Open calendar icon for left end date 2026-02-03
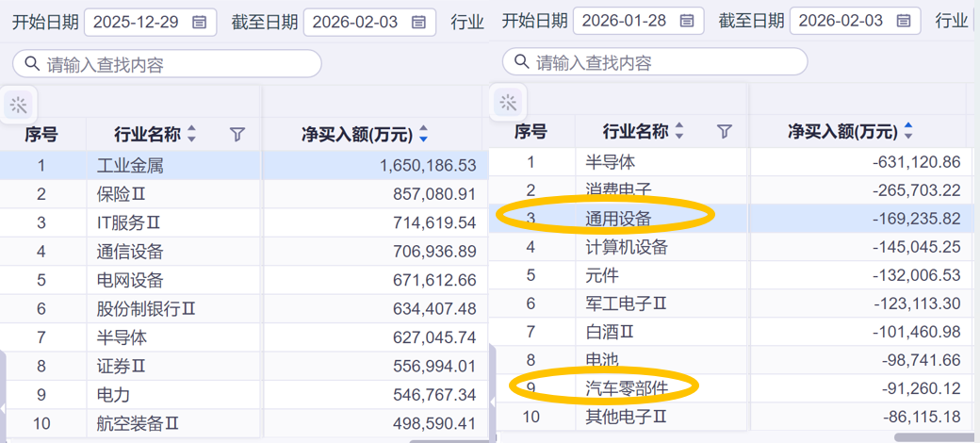980x443 pixels. (418, 23)
